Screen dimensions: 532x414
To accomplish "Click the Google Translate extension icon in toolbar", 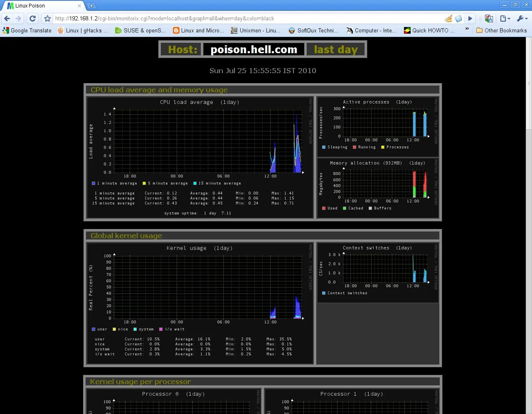I will point(489,18).
